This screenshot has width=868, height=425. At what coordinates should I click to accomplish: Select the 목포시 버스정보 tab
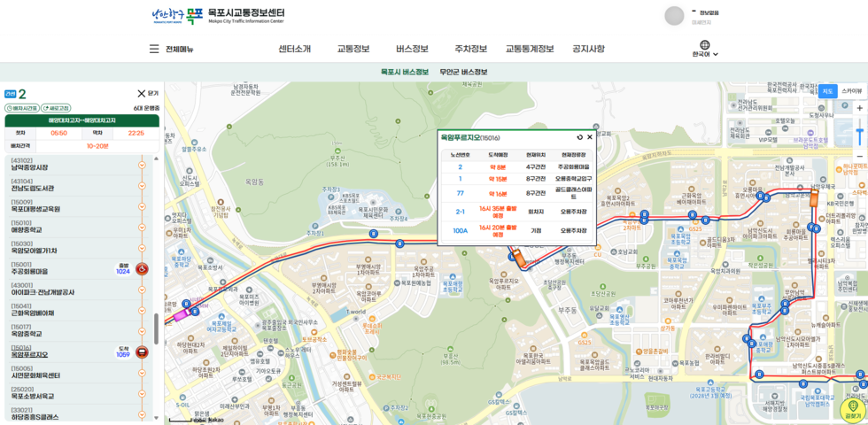(x=405, y=72)
